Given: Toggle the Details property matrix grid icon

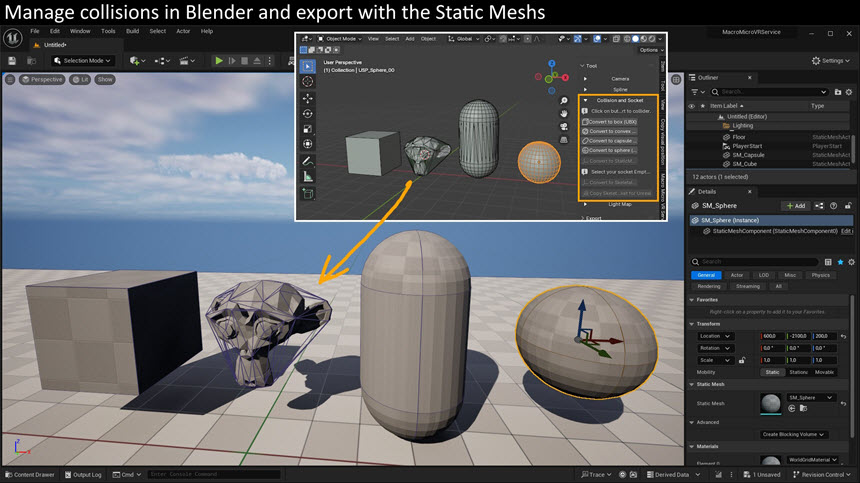Looking at the screenshot, I should 828,262.
